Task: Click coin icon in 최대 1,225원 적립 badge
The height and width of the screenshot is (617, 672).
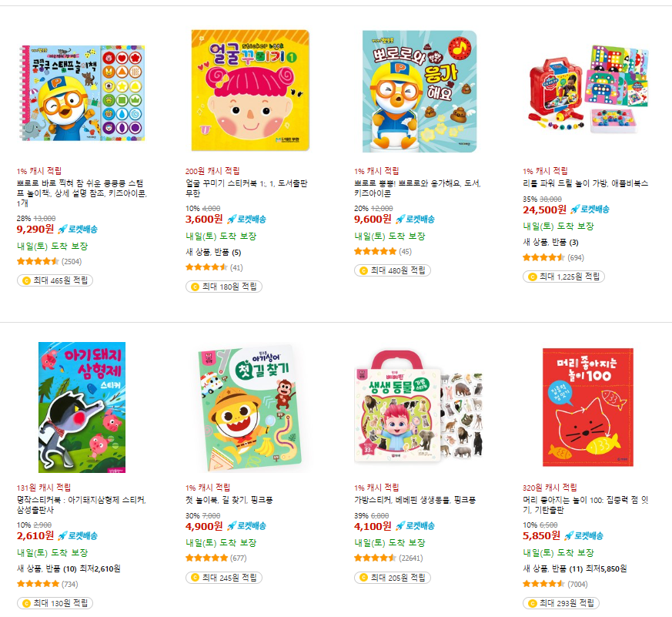Action: [532, 277]
